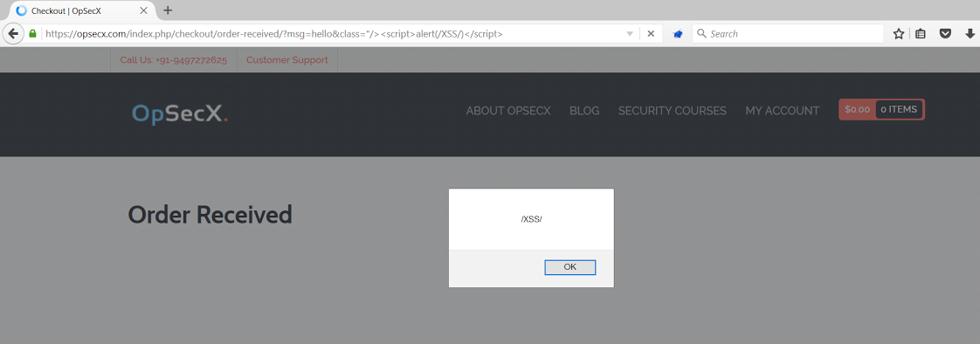Click the address bar URL text
Screen dimensions: 980x344
click(x=273, y=34)
